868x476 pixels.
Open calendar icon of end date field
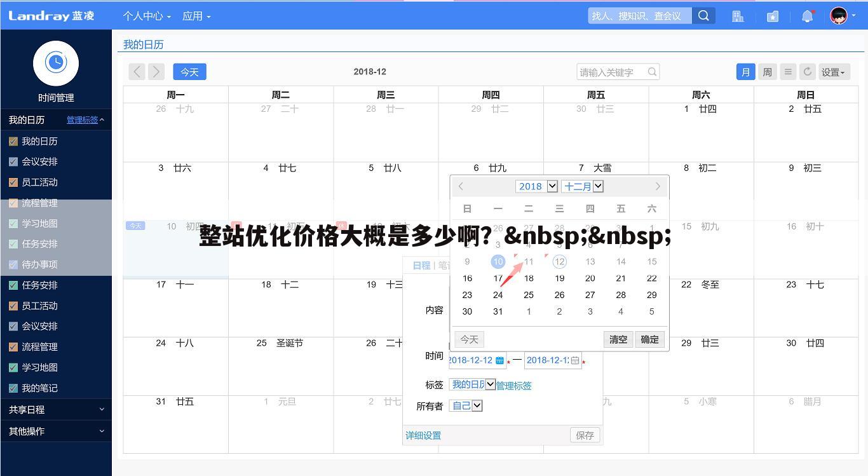(x=575, y=360)
